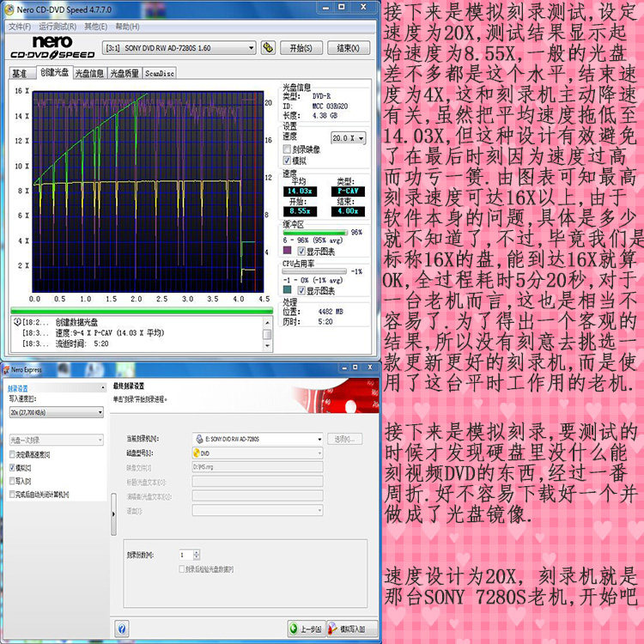The height and width of the screenshot is (644, 644).
Task: Open the 光盘一次刻录 write method dropdown
Action: pyautogui.click(x=57, y=440)
